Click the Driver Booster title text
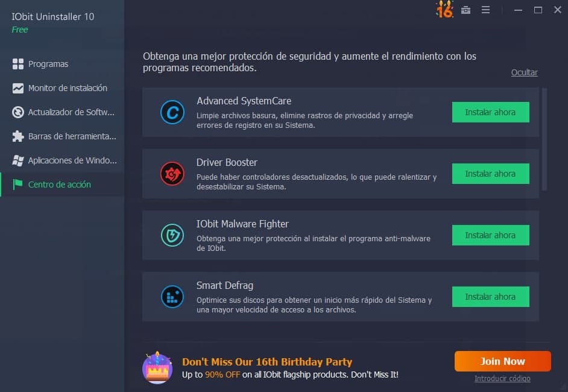Viewport: 568px width, 392px height. [227, 162]
